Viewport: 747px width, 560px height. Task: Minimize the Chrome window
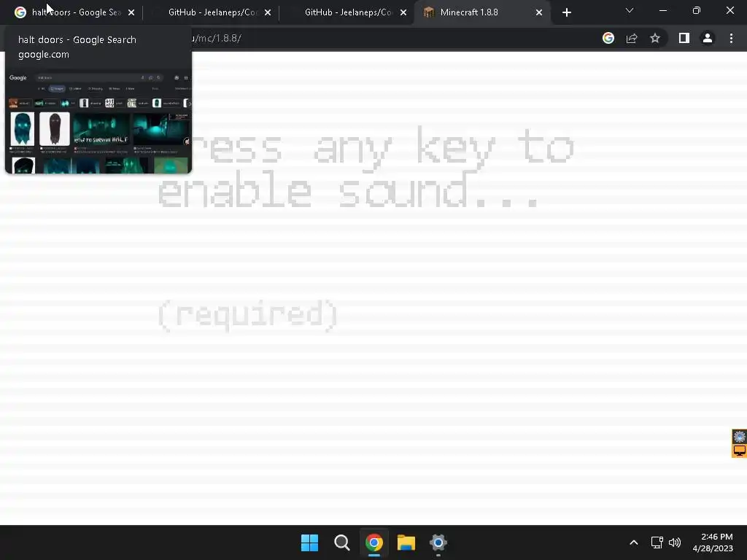pos(663,10)
